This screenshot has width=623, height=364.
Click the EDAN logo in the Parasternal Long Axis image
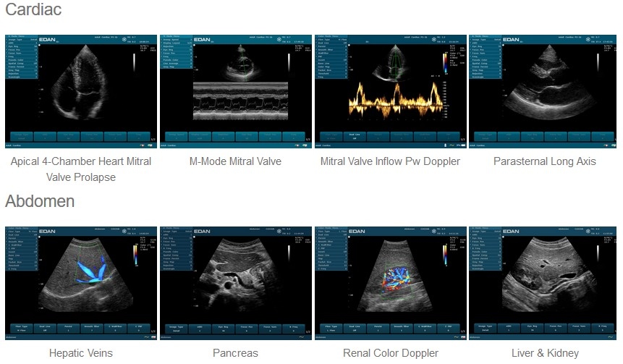click(512, 40)
